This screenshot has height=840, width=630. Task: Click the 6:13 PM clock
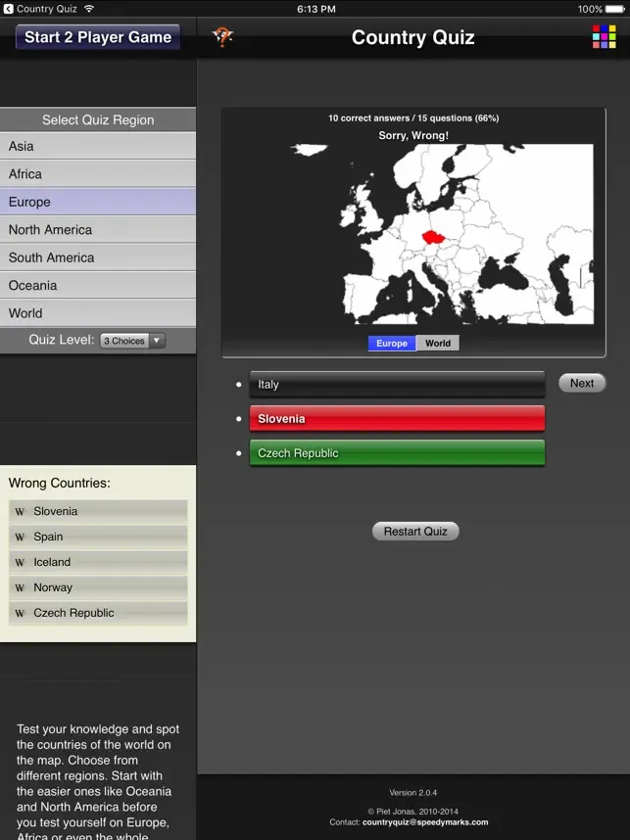coord(315,9)
